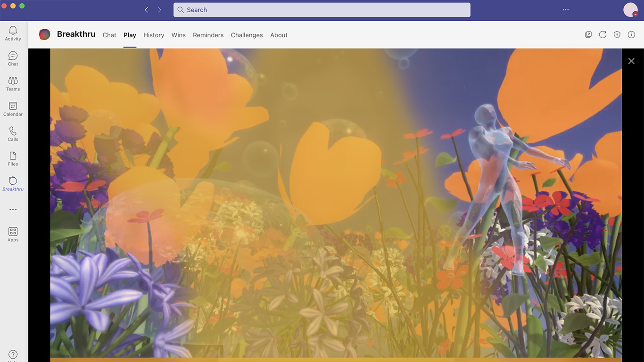Go to Teams in the sidebar
The width and height of the screenshot is (644, 362).
pos(13,83)
